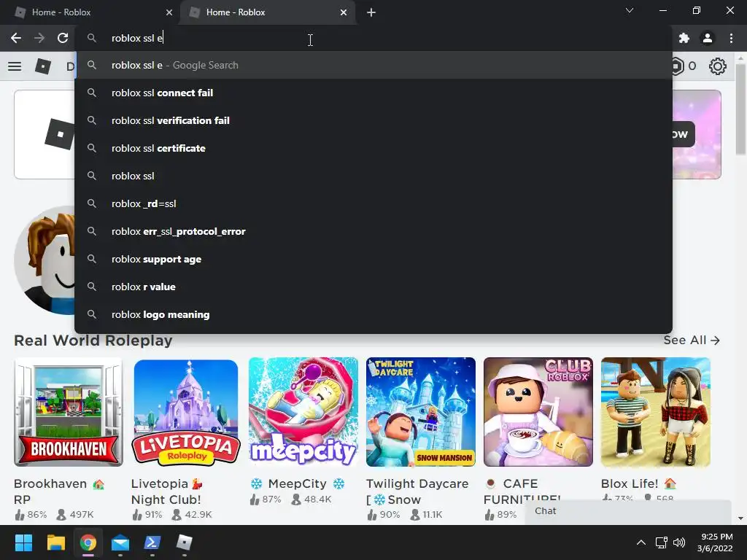Click the Roblox logo in site header
Viewport: 747px width, 560px height.
tap(43, 66)
